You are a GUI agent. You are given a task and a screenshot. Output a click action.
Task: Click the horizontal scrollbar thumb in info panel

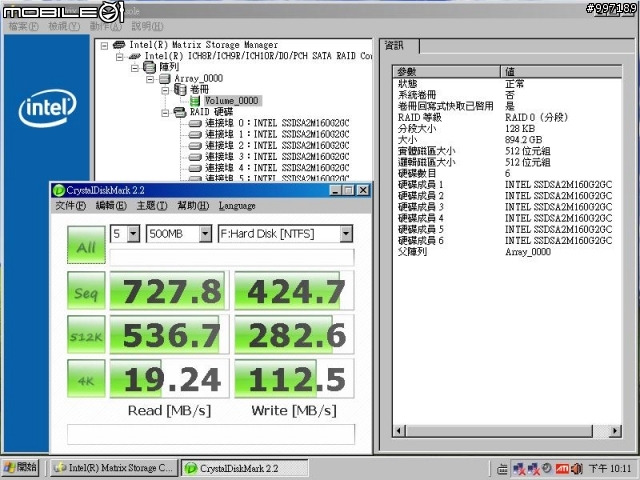tap(499, 431)
